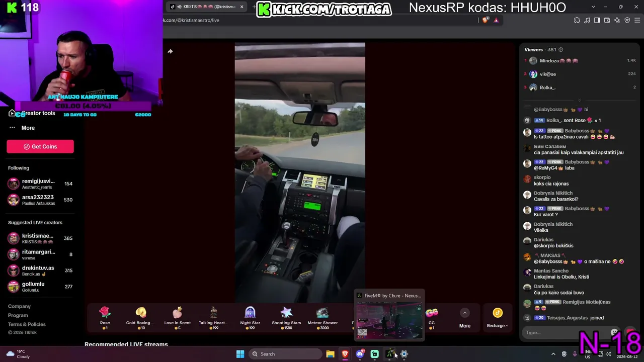Open the gear app in taskbar
Screen dimensions: 644x362
[x=404, y=354]
